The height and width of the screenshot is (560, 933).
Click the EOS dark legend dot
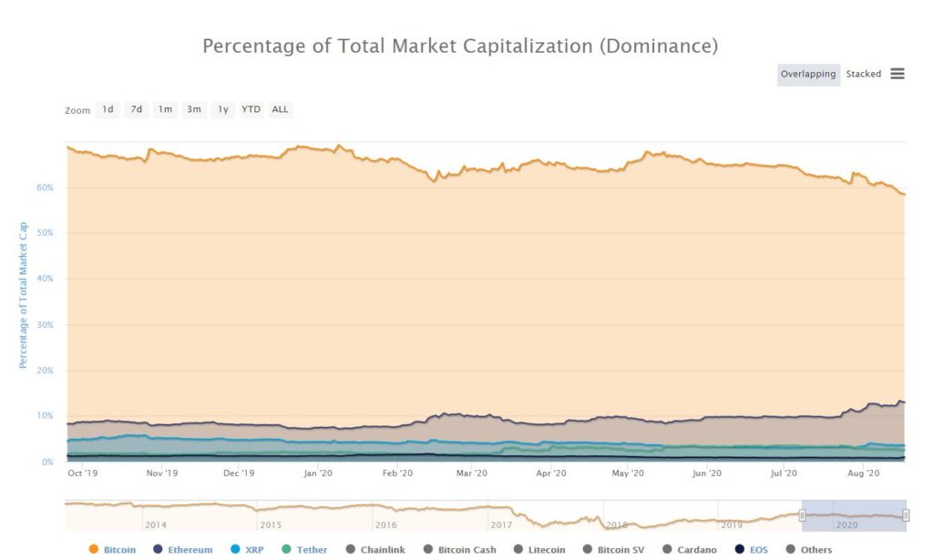740,549
